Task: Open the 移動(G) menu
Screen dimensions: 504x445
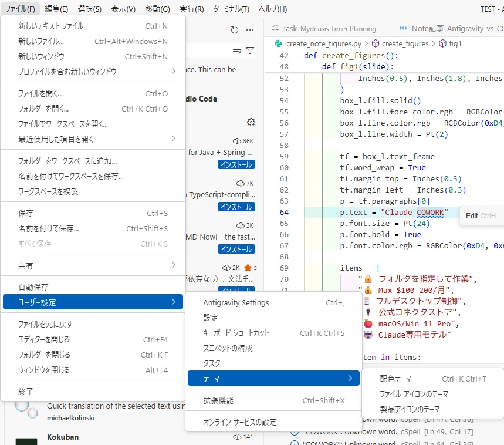Action: [157, 9]
